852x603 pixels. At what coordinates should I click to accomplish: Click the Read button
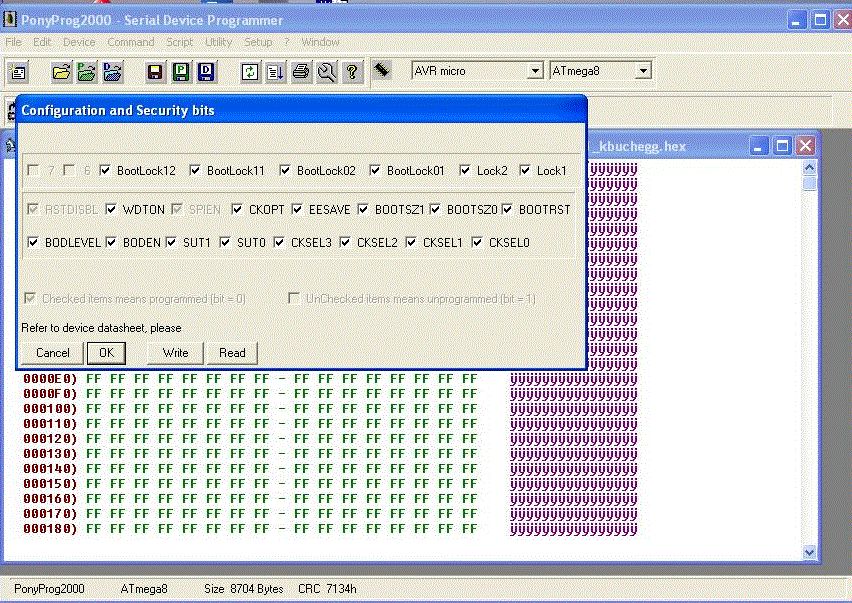click(x=232, y=353)
